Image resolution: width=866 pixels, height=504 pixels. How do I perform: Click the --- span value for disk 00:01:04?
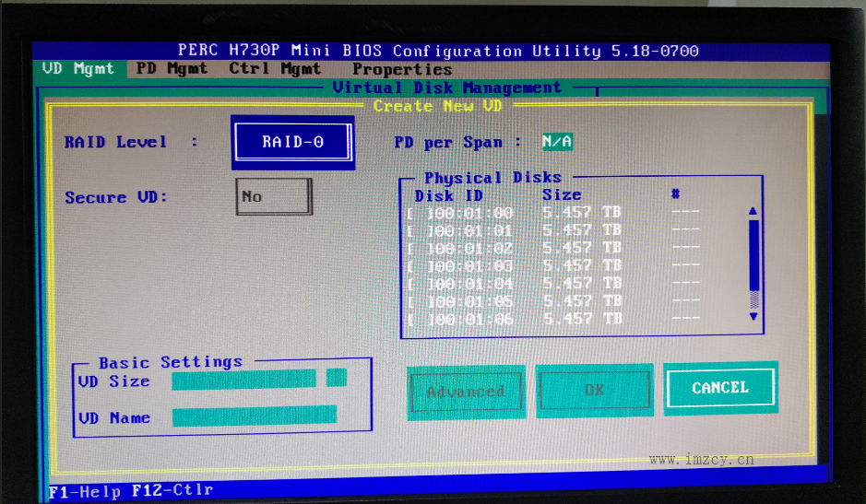point(685,283)
